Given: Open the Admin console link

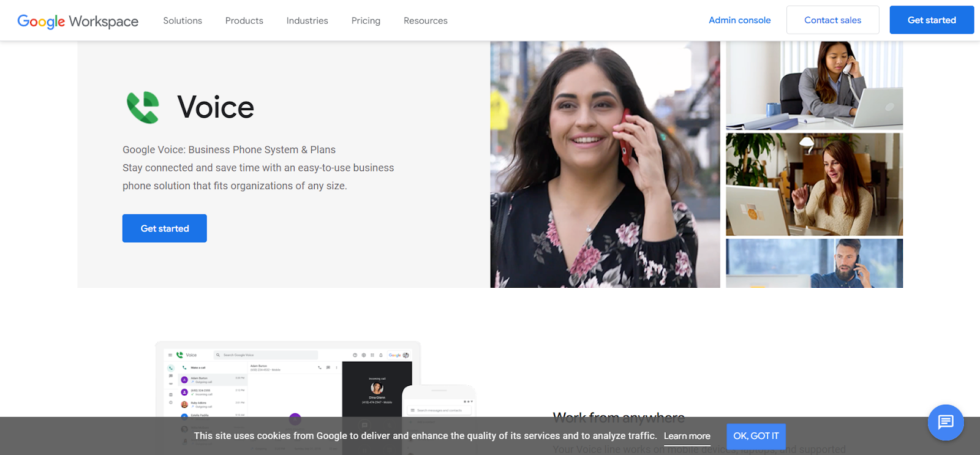Looking at the screenshot, I should click(x=740, y=20).
